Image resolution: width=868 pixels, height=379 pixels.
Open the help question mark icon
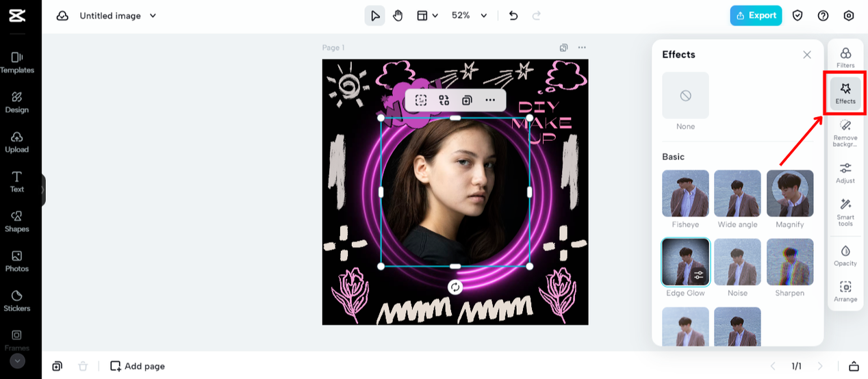[823, 16]
